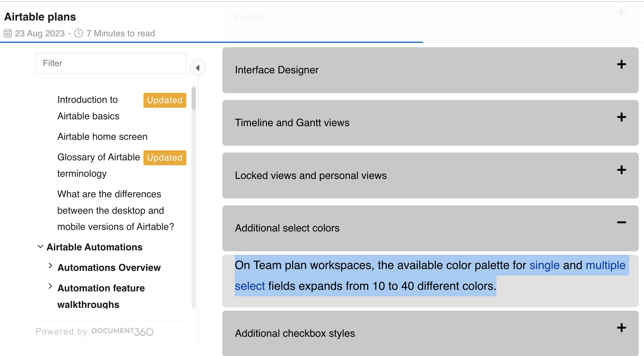Expand the Interface Designer plus icon
The image size is (644, 356).
[x=621, y=64]
